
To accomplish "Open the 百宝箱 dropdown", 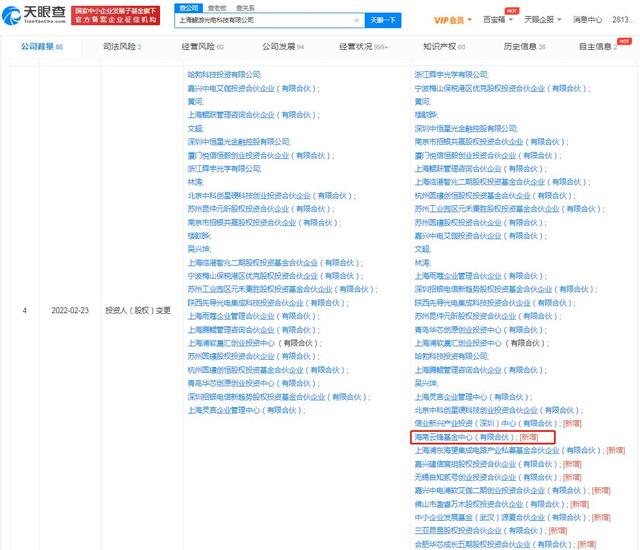I will (495, 19).
